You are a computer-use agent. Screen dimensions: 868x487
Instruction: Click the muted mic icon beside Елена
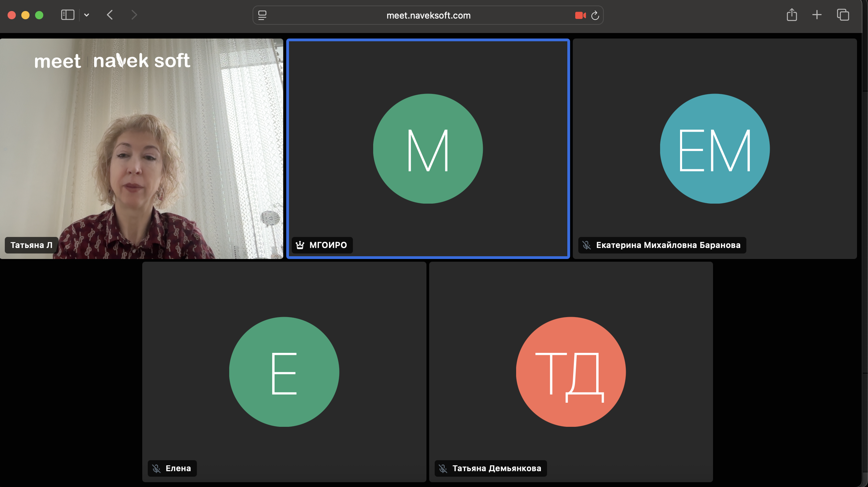coord(156,468)
